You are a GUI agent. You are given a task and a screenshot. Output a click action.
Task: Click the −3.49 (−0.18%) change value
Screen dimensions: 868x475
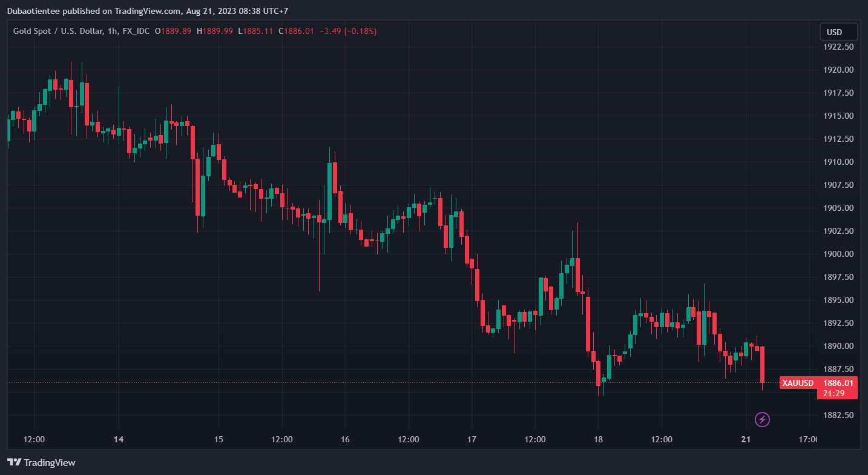(347, 31)
